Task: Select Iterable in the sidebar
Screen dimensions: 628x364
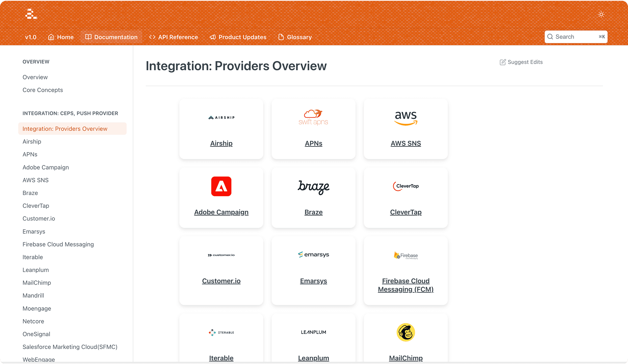Action: coord(33,257)
